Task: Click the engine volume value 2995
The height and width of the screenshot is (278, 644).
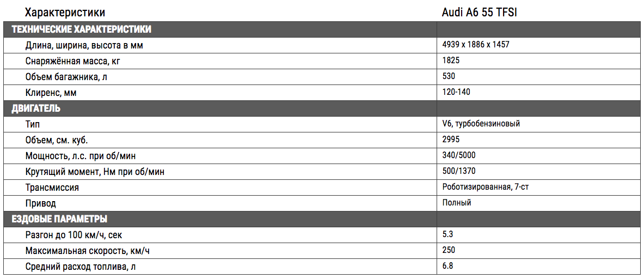Action: point(451,140)
